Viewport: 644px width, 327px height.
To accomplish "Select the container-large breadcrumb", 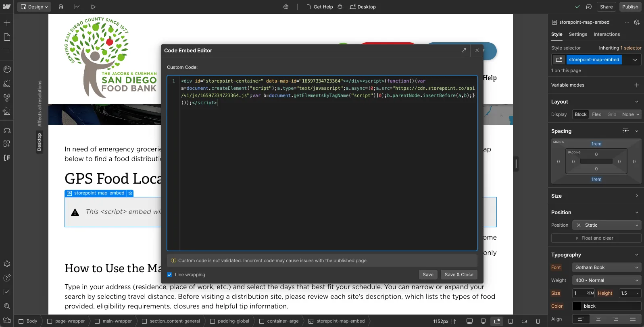I will click(279, 321).
